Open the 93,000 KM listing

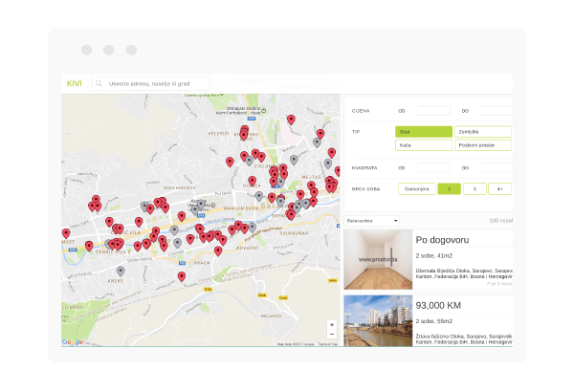coord(438,305)
